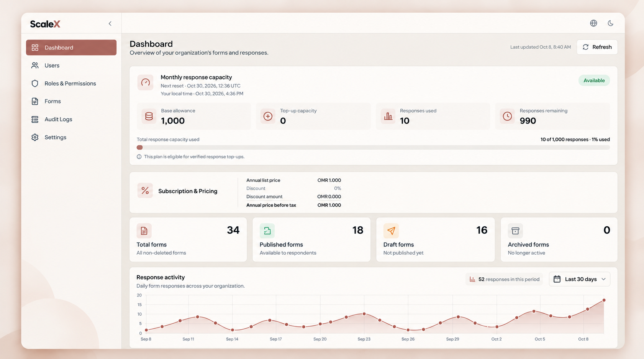Click the 'Sep 23' axis label
Image resolution: width=644 pixels, height=359 pixels.
[364, 339]
